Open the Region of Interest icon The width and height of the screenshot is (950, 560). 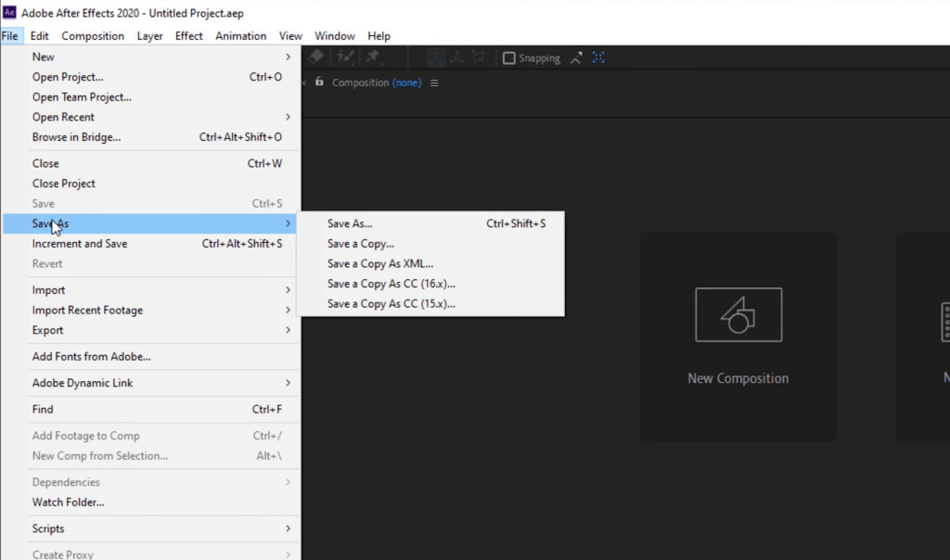point(598,57)
